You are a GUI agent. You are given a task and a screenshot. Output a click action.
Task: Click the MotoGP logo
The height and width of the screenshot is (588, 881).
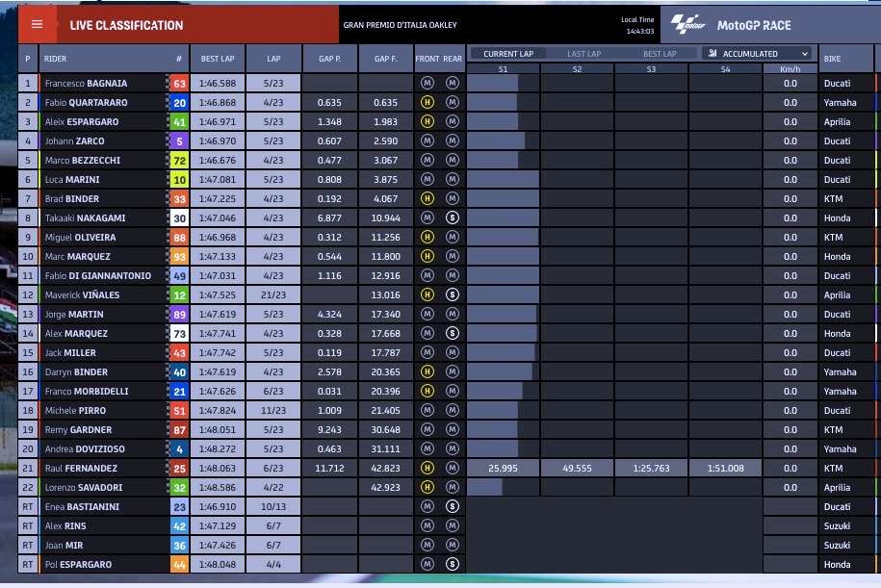(687, 24)
